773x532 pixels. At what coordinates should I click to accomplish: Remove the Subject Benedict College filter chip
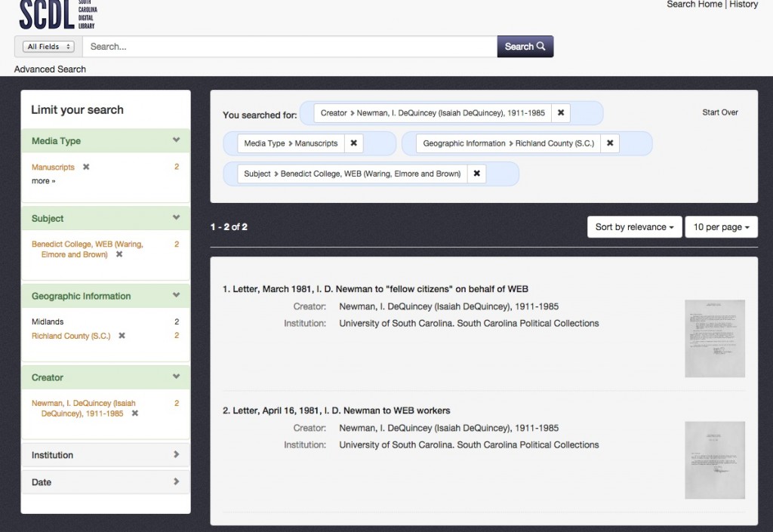point(477,174)
